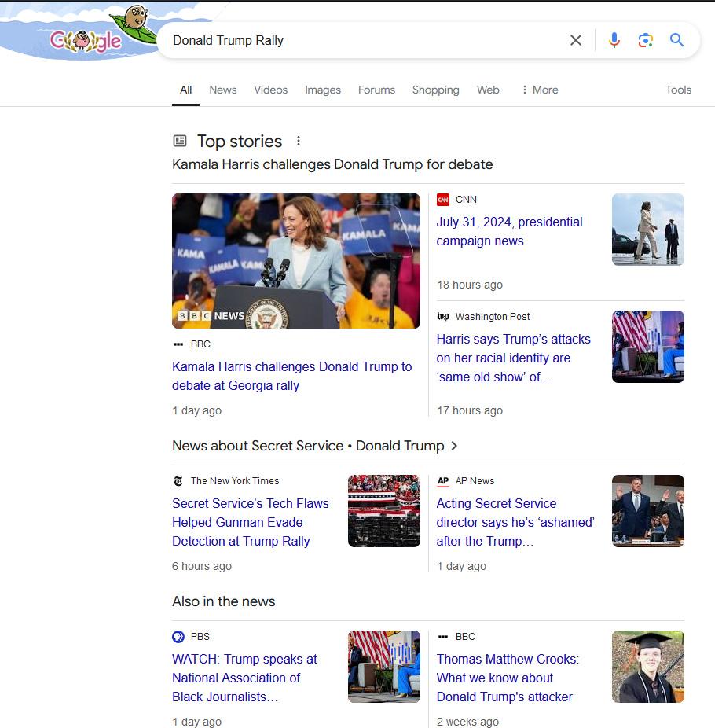This screenshot has width=715, height=728.
Task: Expand News about Secret Service Donald Trump chevron
Action: pyautogui.click(x=454, y=446)
